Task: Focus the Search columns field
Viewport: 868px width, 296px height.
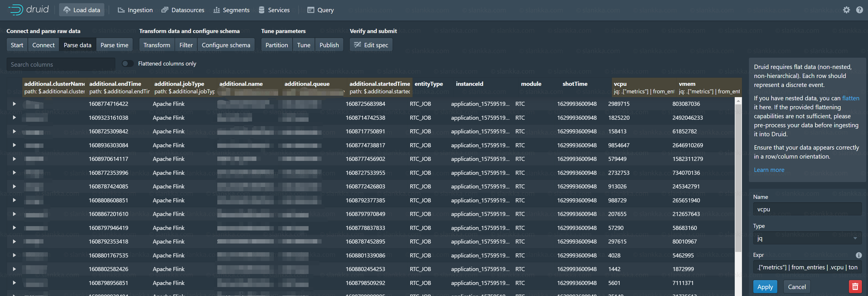Action: 61,64
